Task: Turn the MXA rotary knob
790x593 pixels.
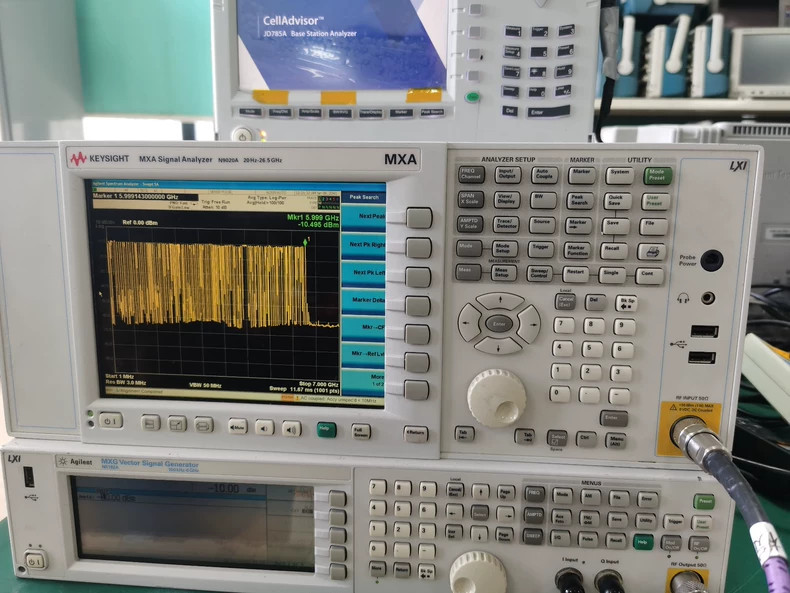Action: pos(497,398)
